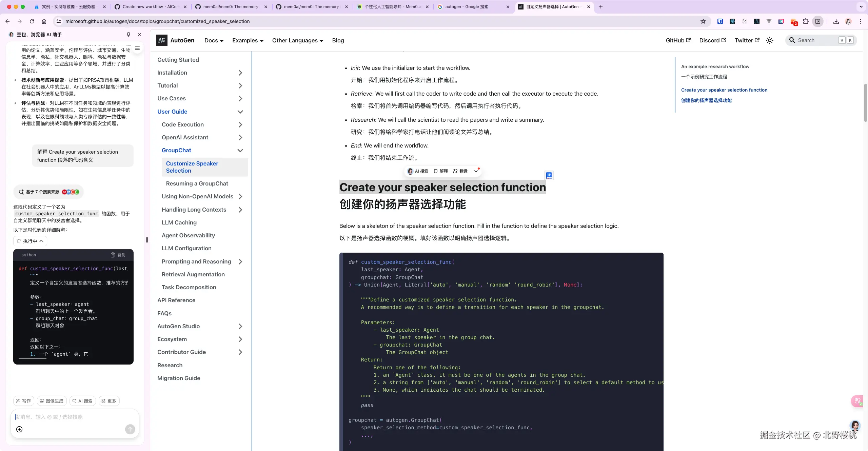The image size is (868, 451).
Task: Collapse the GroupChat sidebar section
Action: coord(240,150)
